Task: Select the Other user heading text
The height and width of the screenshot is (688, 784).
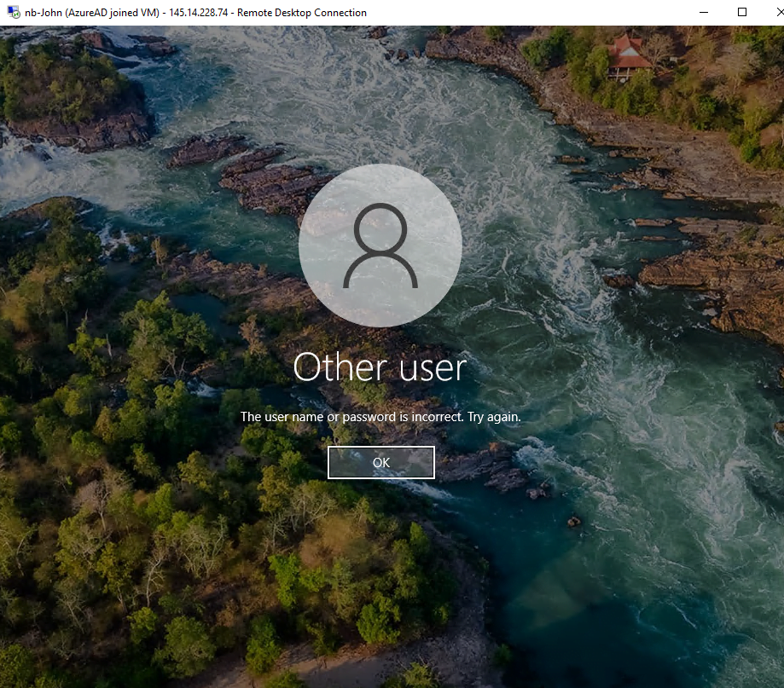Action: coord(380,367)
